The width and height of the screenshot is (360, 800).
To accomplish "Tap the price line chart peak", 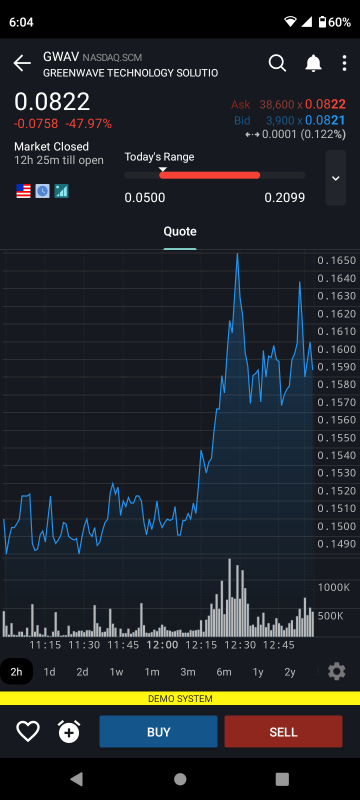I will [237, 254].
